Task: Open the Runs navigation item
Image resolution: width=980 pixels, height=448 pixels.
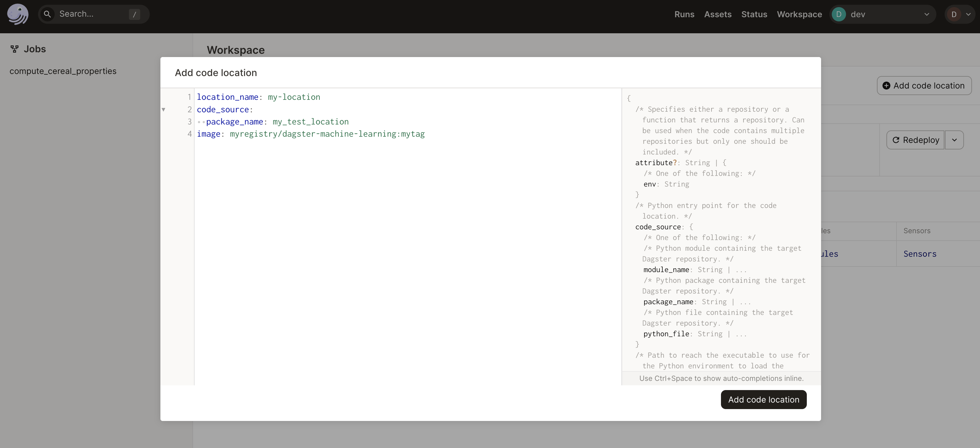Action: click(x=684, y=14)
